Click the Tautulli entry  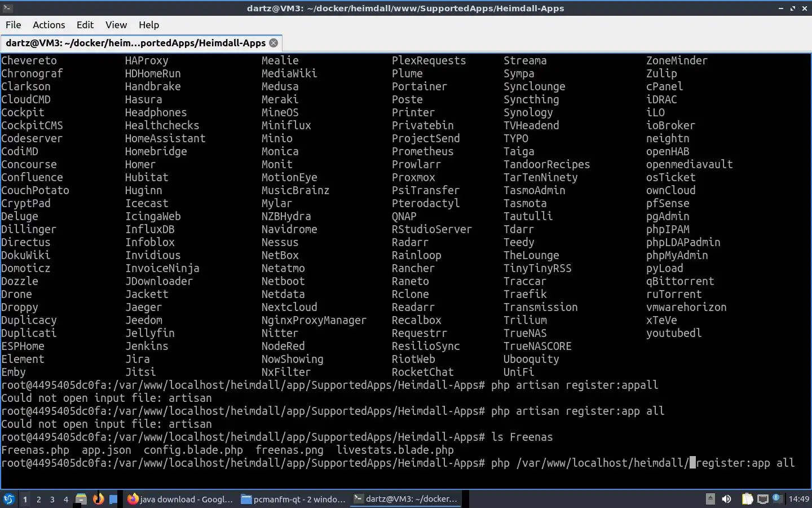click(x=528, y=216)
